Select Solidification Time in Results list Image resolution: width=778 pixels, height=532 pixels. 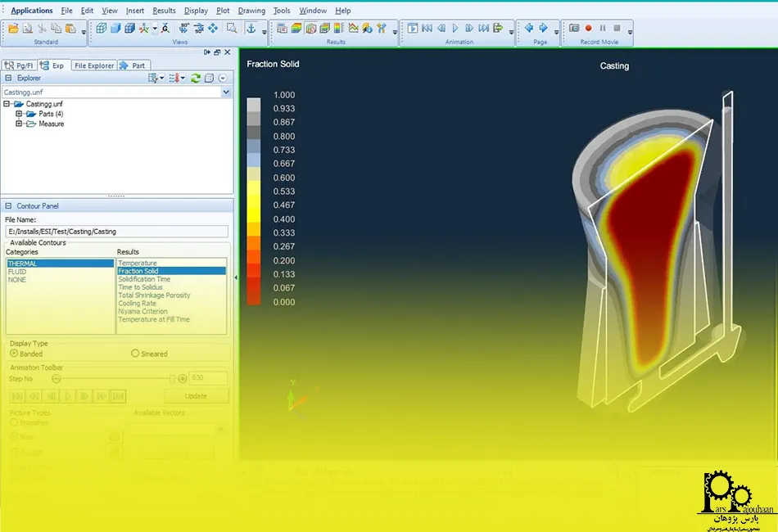[144, 279]
